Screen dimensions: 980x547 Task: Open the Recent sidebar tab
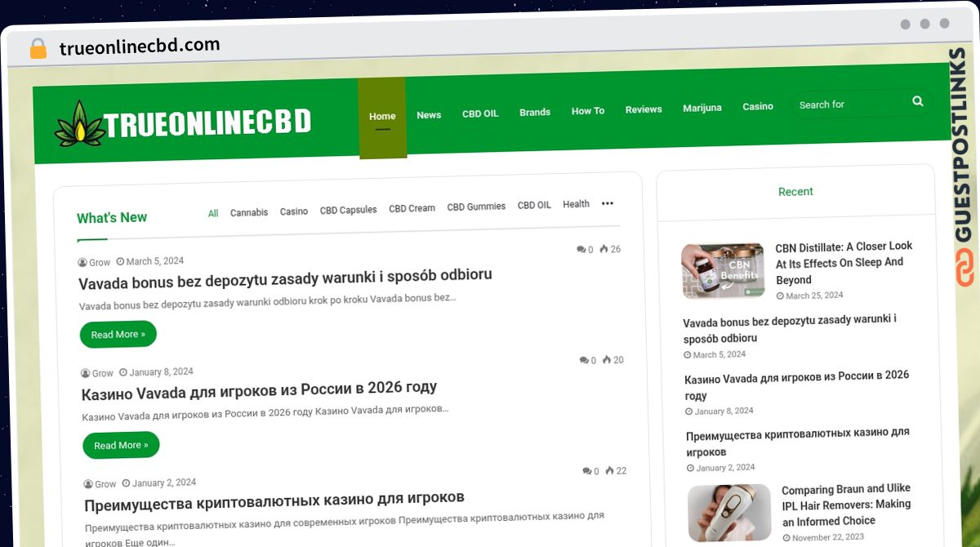coord(795,192)
